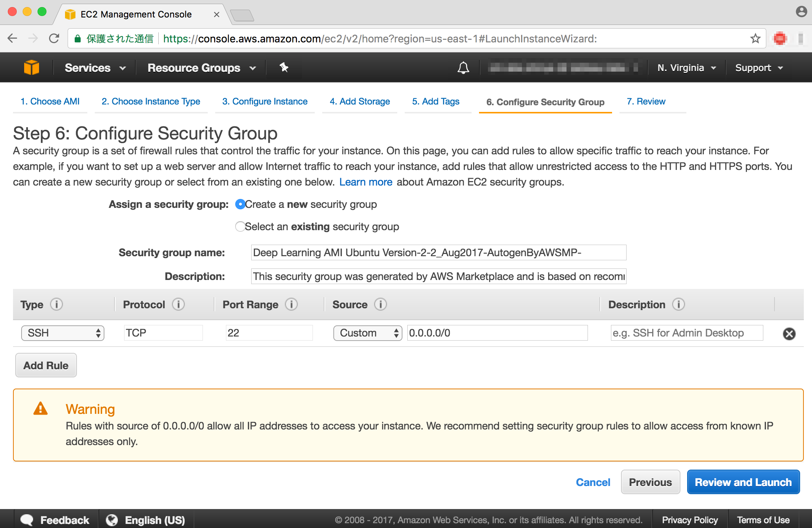Open the Privacy Policy link
Viewport: 812px width, 528px height.
[x=690, y=520]
